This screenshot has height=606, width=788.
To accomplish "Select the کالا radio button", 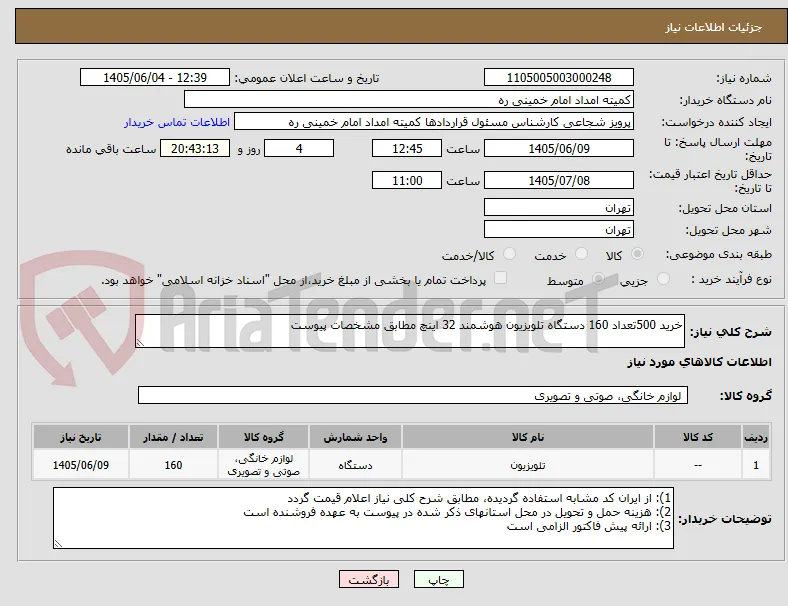I will [x=637, y=254].
